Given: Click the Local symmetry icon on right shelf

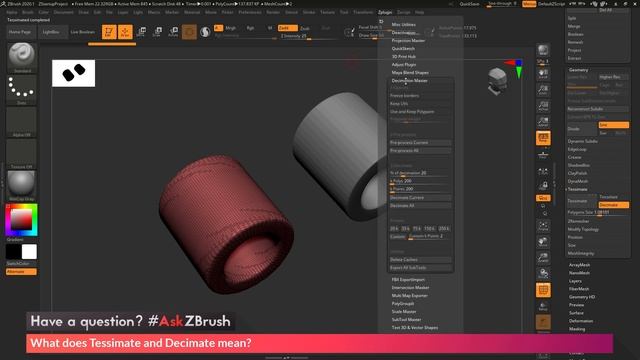Looking at the screenshot, I should pos(543,172).
